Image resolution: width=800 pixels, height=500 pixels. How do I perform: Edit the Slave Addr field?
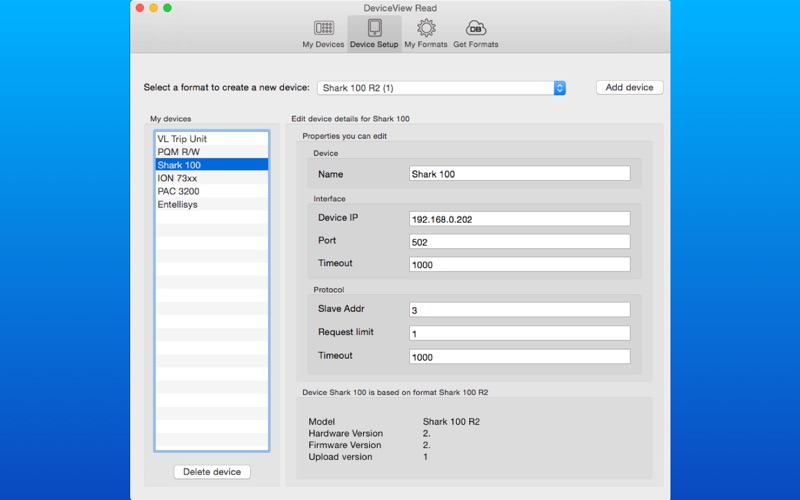pyautogui.click(x=519, y=310)
